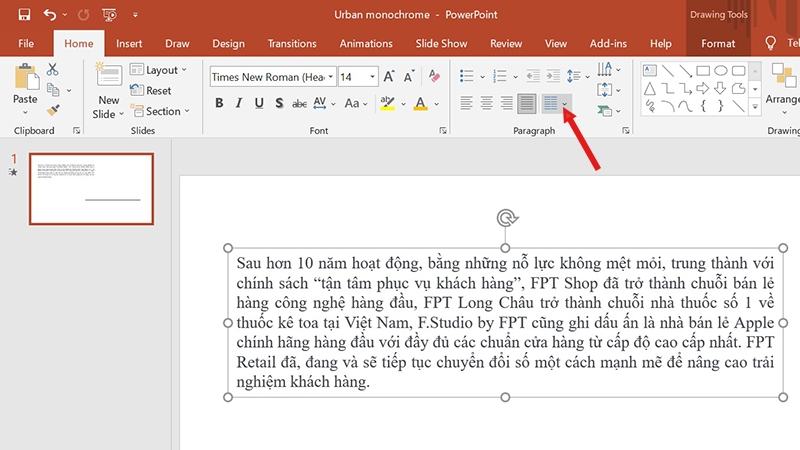Open the Review tab
The height and width of the screenshot is (450, 800).
point(506,44)
